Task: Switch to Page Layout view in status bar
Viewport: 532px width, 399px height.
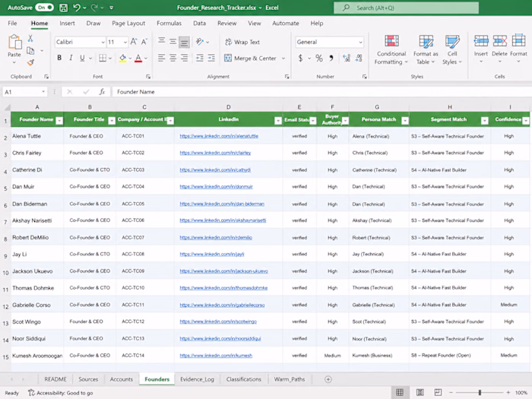Action: (420, 393)
